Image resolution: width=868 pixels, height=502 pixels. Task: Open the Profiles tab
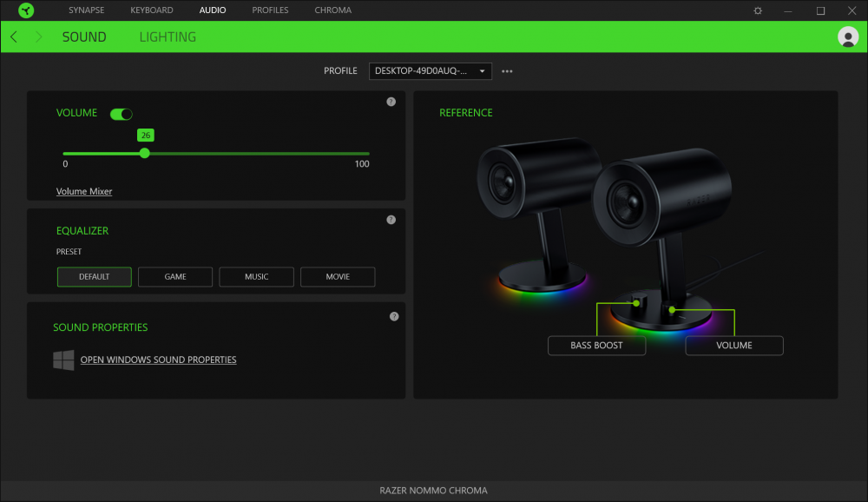pyautogui.click(x=270, y=10)
